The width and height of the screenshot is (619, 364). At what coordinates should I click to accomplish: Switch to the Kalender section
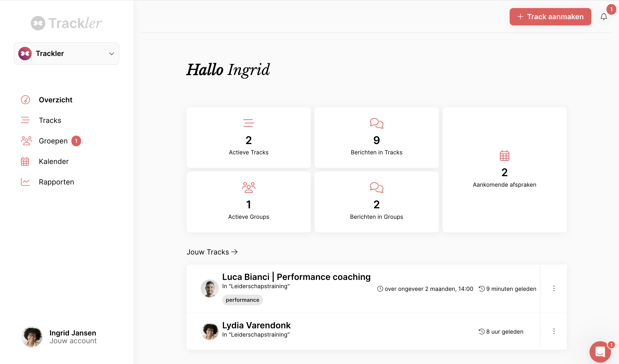tap(54, 161)
